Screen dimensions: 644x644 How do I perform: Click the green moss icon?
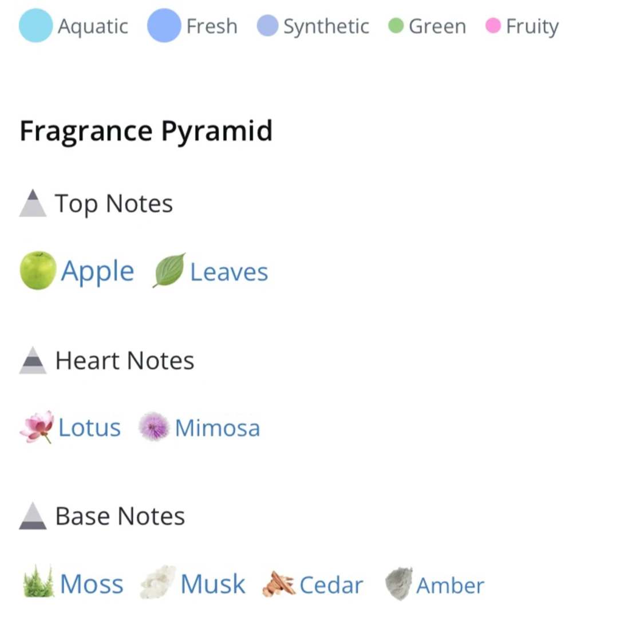tap(38, 582)
